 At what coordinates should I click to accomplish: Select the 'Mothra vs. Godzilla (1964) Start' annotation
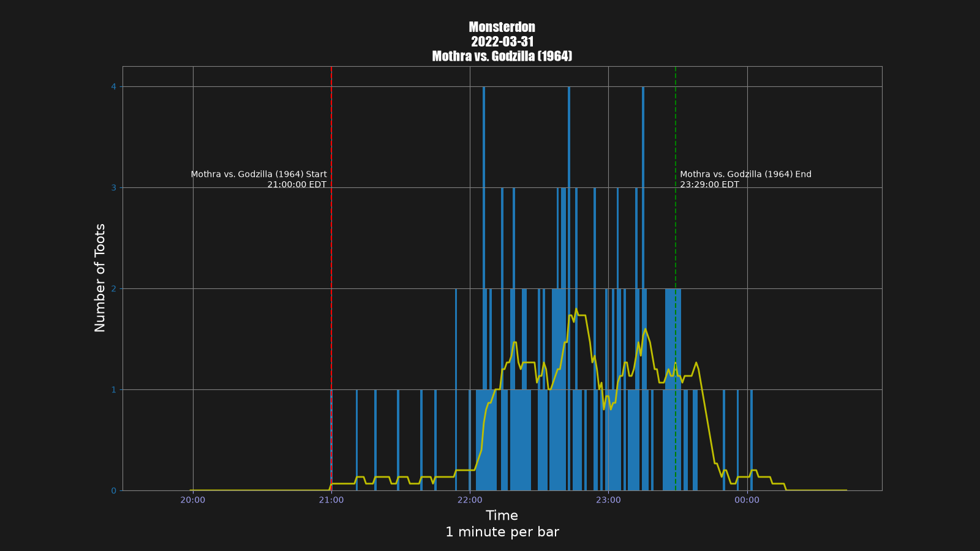[x=258, y=174]
